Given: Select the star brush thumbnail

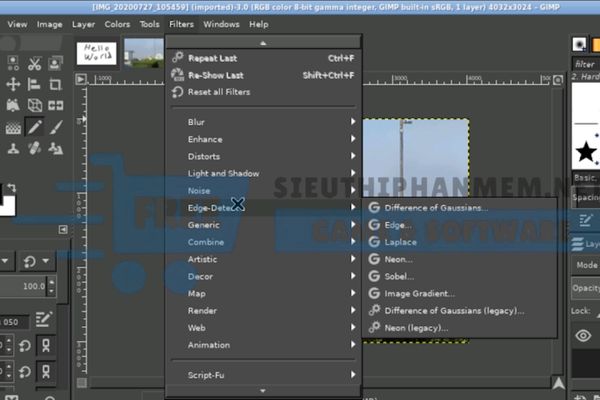Looking at the screenshot, I should point(586,152).
